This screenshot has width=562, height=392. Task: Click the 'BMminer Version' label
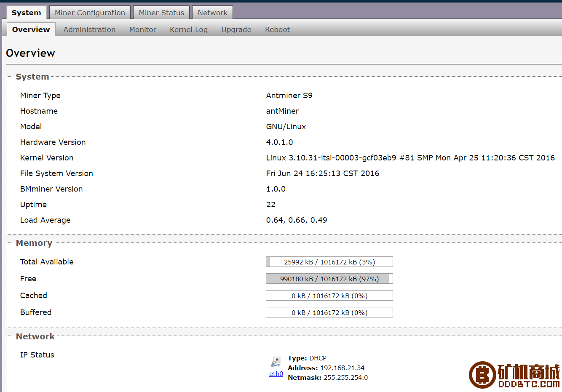click(x=51, y=189)
